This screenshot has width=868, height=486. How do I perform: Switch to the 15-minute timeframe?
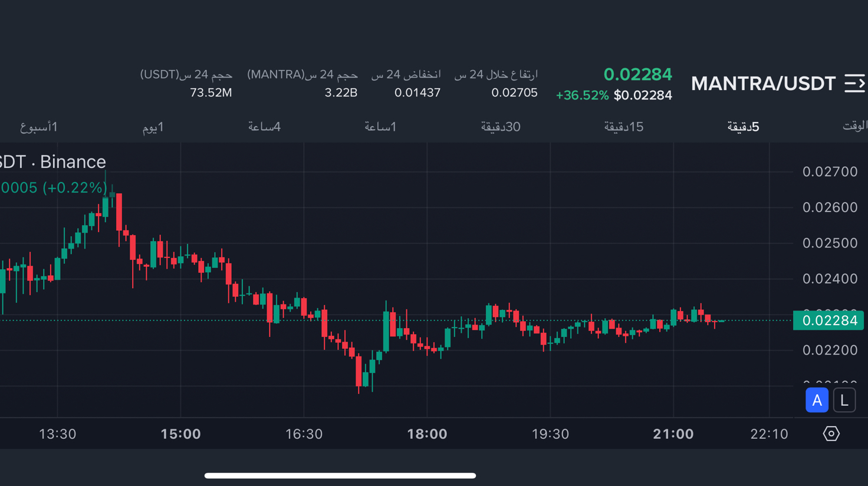click(x=623, y=127)
